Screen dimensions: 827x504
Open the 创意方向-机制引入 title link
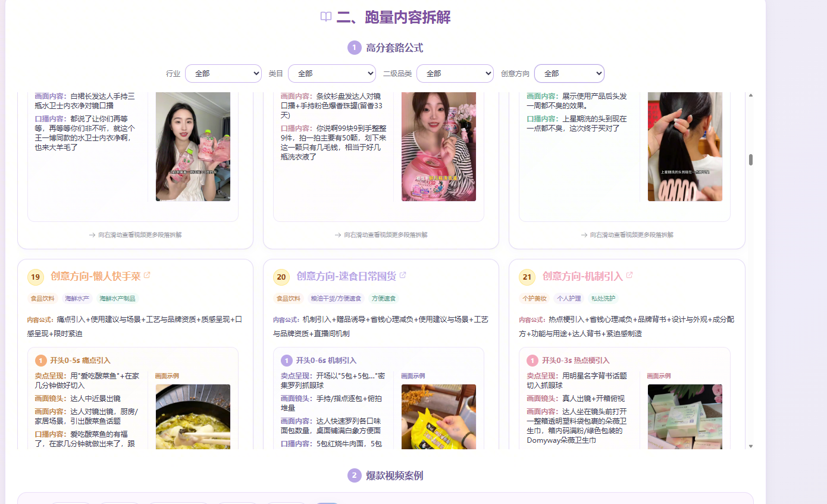point(582,276)
